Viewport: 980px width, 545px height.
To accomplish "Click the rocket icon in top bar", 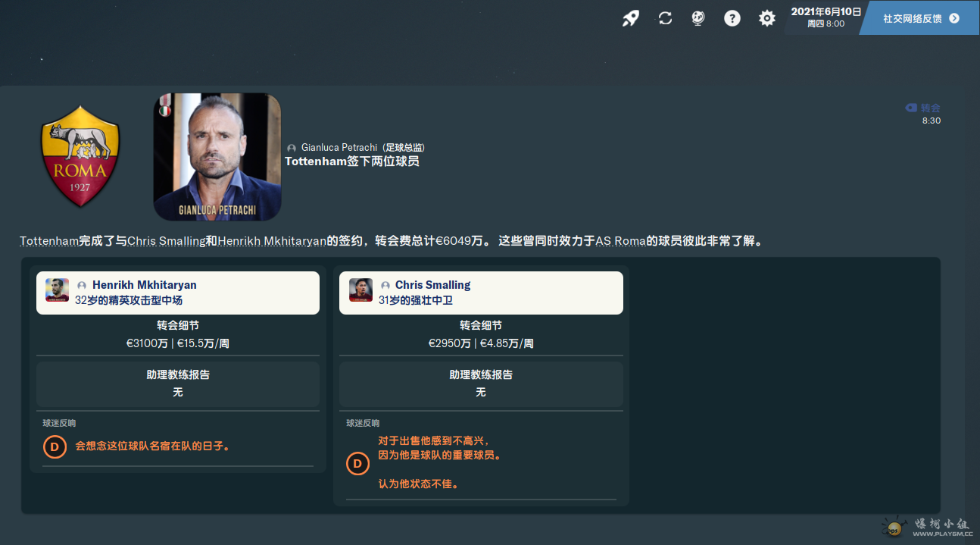I will pyautogui.click(x=630, y=18).
